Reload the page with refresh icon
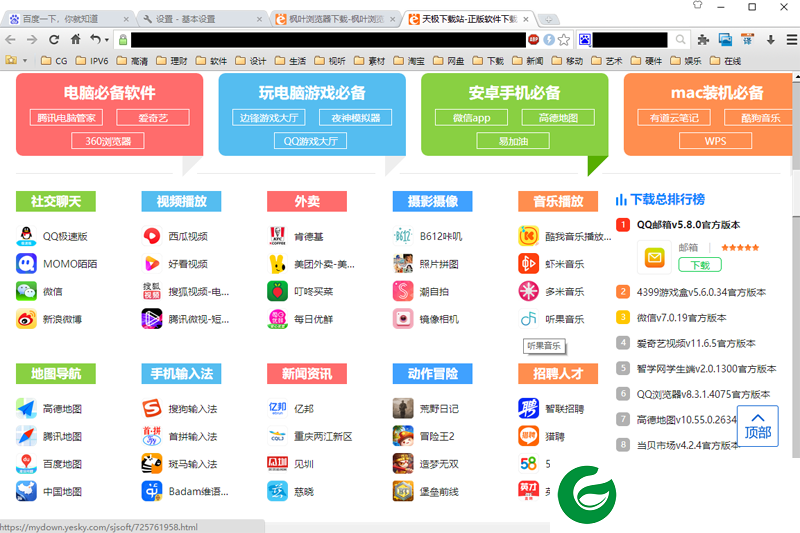 [54, 39]
